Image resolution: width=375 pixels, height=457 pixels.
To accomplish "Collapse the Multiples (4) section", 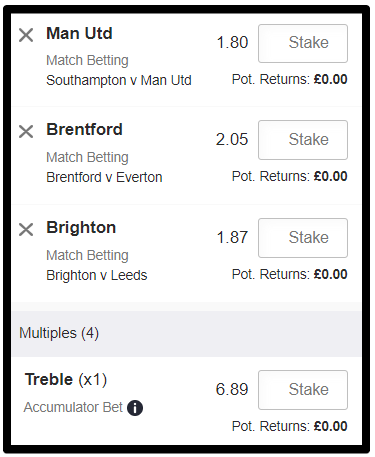I will (x=187, y=333).
